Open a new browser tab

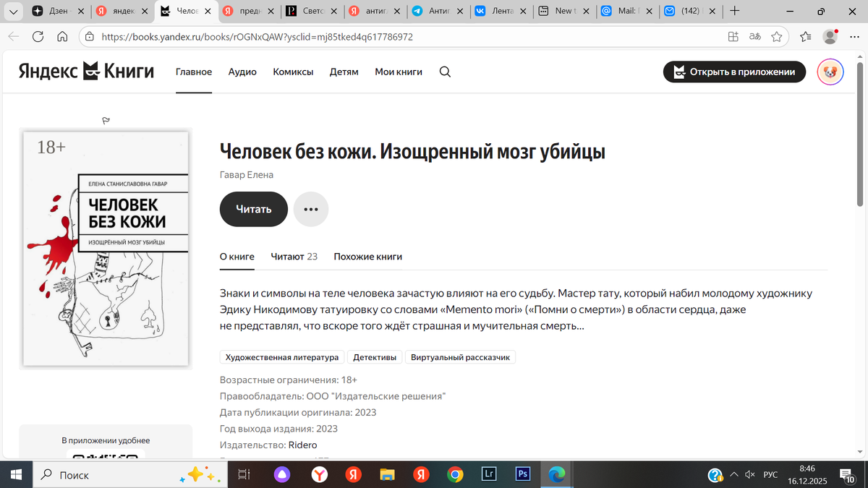735,11
